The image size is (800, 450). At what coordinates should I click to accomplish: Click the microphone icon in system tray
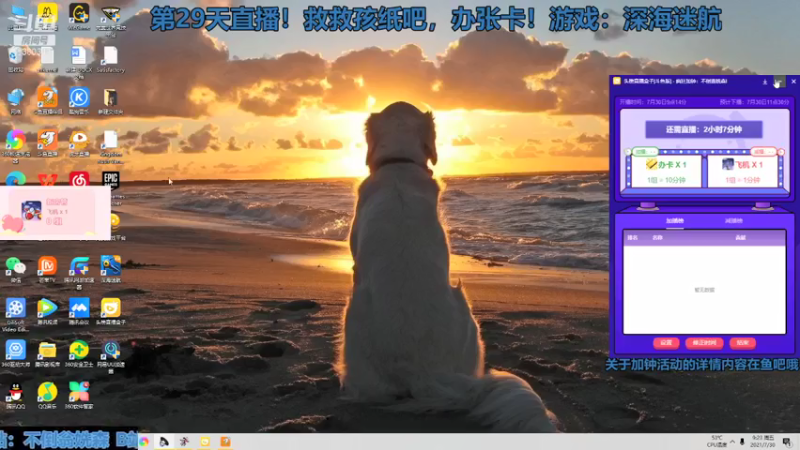742,442
